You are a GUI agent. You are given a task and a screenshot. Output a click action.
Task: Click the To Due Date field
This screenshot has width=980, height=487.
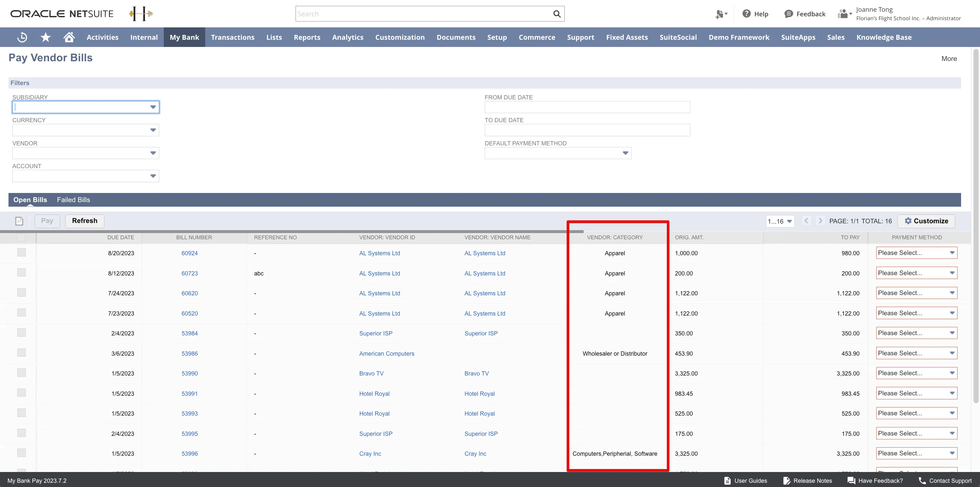pyautogui.click(x=587, y=130)
